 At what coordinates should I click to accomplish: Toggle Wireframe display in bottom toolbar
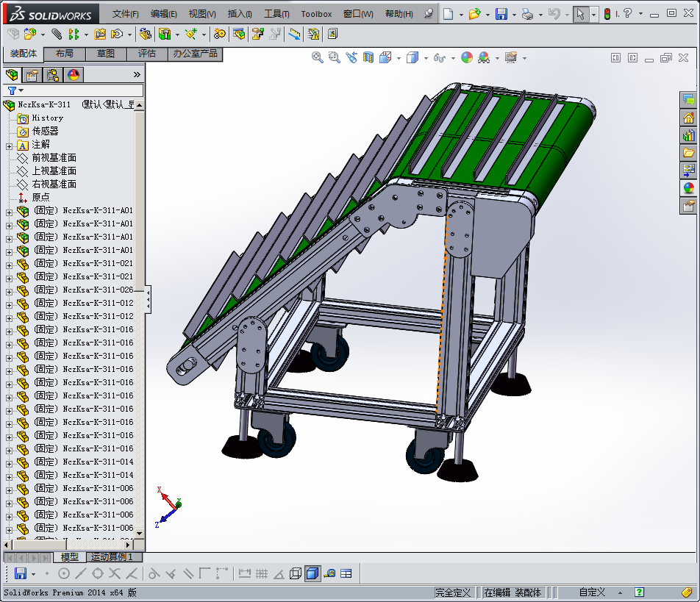click(296, 573)
